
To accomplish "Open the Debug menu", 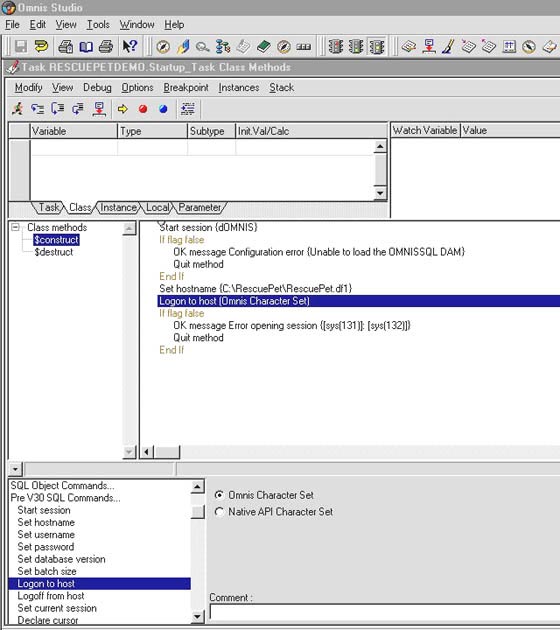I will 97,88.
